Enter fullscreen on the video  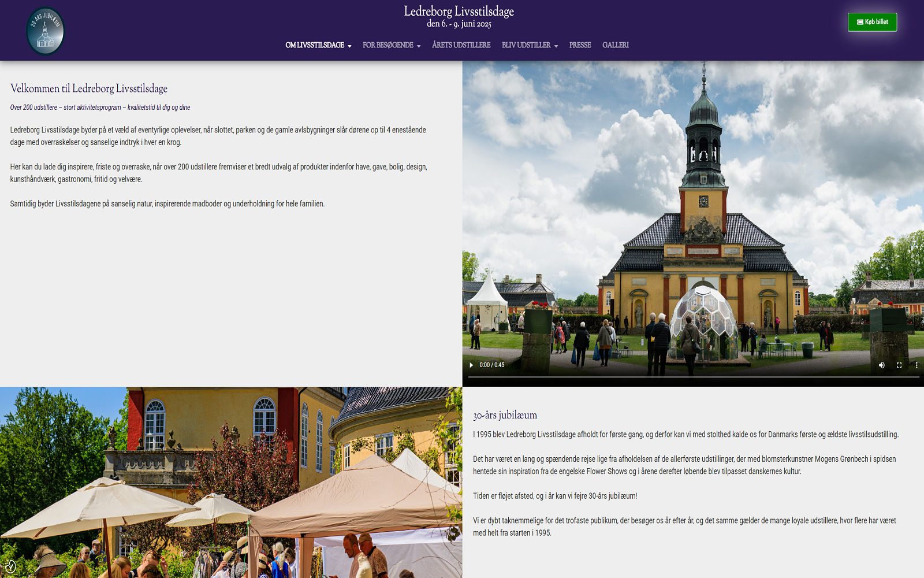point(899,365)
